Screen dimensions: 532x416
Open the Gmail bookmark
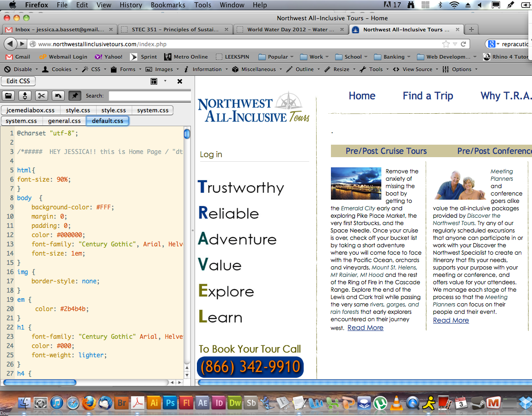pyautogui.click(x=18, y=57)
